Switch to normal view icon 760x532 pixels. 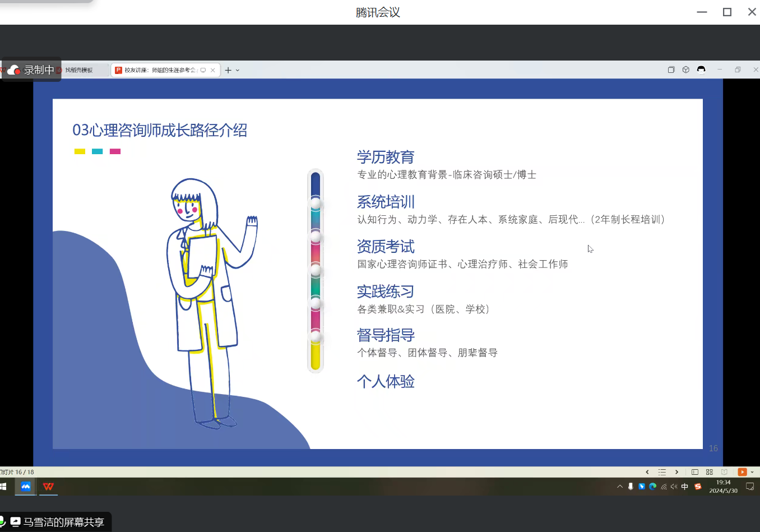695,472
